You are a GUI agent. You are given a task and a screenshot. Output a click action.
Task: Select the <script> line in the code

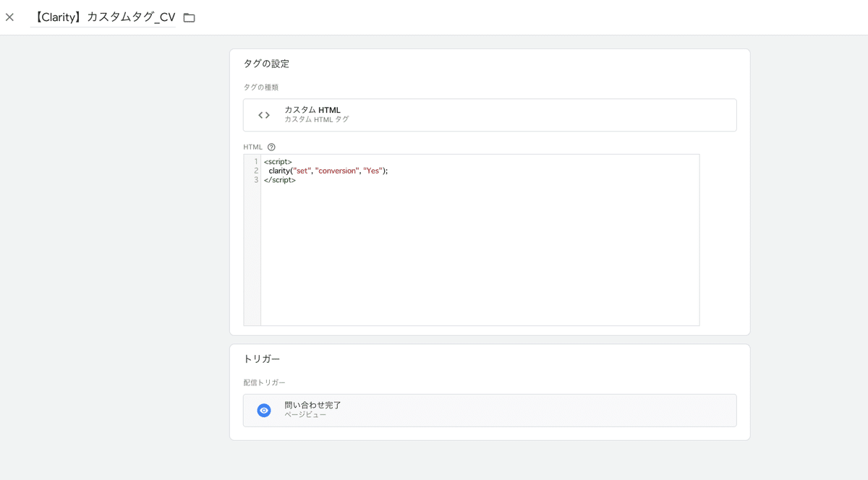tap(278, 162)
